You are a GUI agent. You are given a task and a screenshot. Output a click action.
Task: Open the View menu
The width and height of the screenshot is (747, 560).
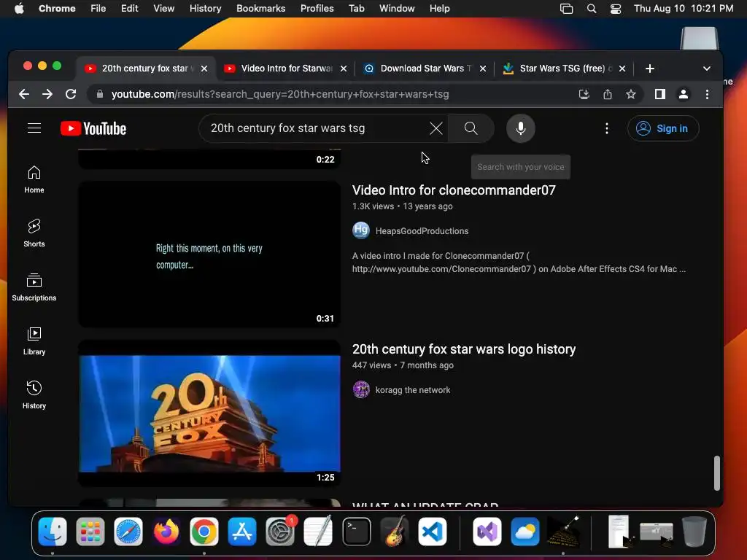click(x=163, y=9)
